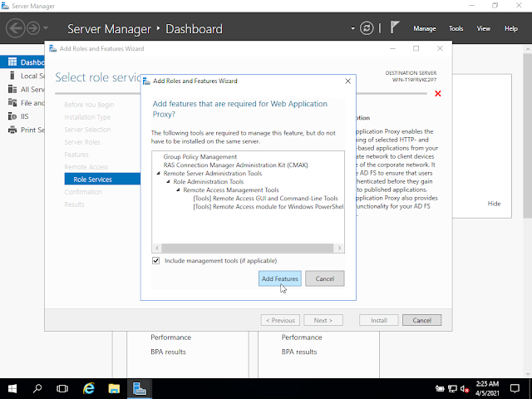The image size is (532, 399).
Task: Click the right tile's BPA results link
Action: pyautogui.click(x=299, y=352)
